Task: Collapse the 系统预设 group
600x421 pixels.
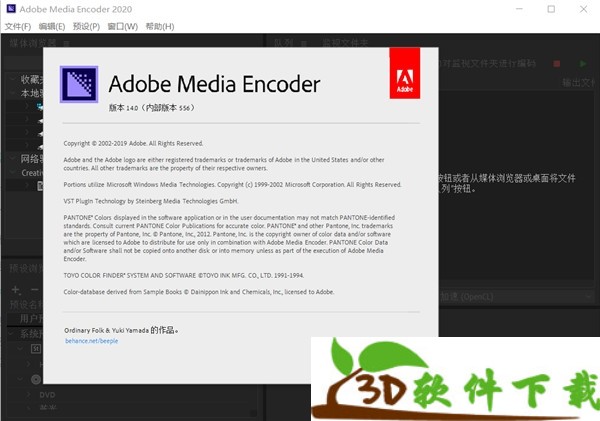Action: 13,334
